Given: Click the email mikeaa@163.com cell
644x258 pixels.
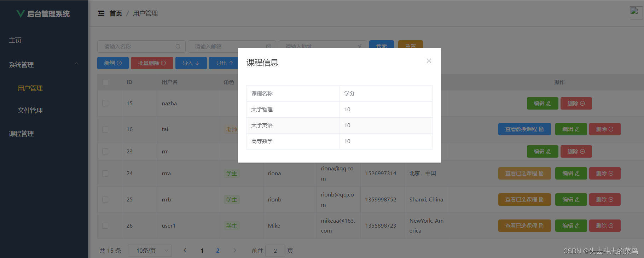Looking at the screenshot, I should point(338,226).
